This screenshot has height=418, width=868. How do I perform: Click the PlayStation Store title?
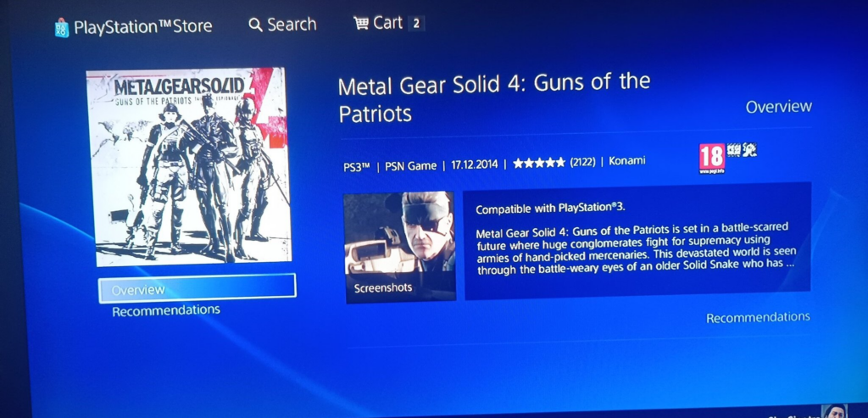click(142, 26)
